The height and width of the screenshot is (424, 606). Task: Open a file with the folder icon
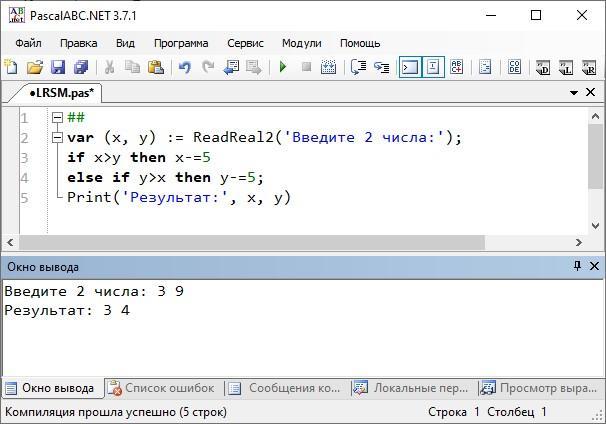35,67
